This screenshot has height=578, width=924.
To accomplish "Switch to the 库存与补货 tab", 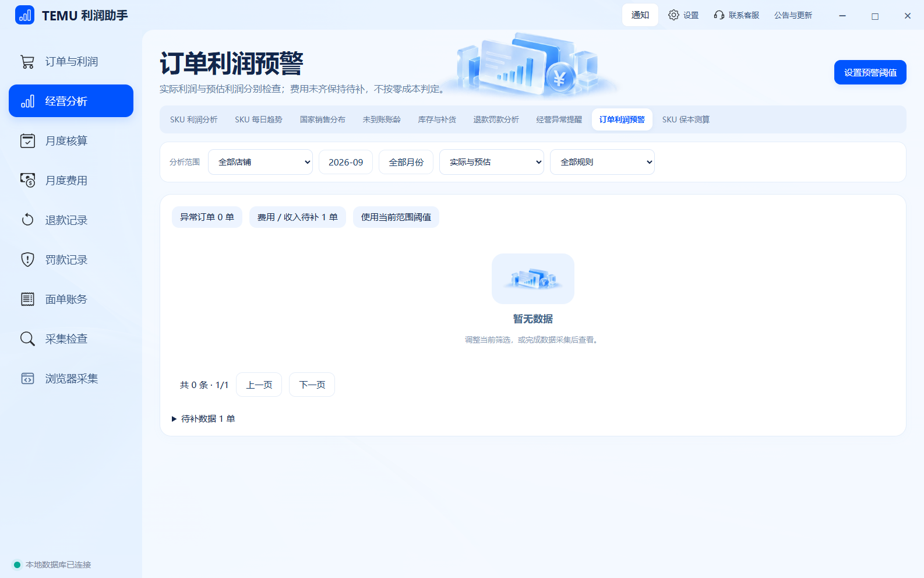I will pyautogui.click(x=437, y=119).
